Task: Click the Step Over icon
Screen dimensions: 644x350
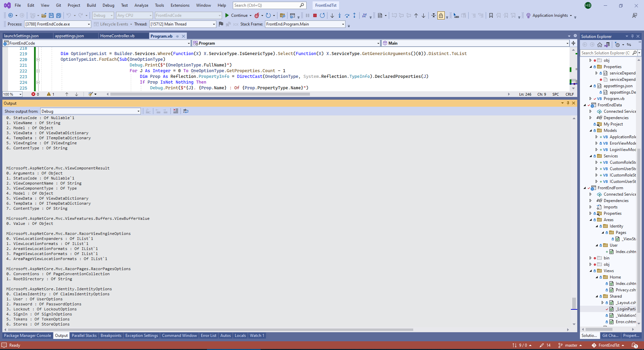Action: click(x=347, y=15)
